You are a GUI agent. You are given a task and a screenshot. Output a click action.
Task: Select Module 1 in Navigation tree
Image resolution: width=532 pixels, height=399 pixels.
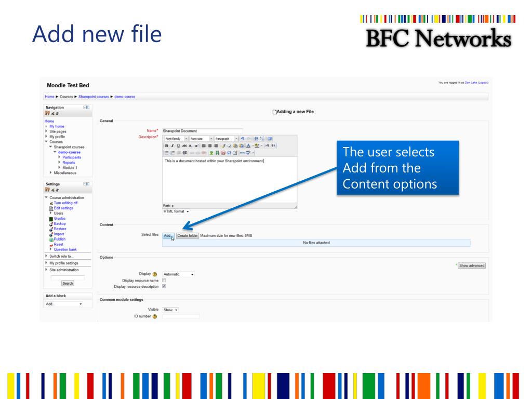click(x=70, y=168)
